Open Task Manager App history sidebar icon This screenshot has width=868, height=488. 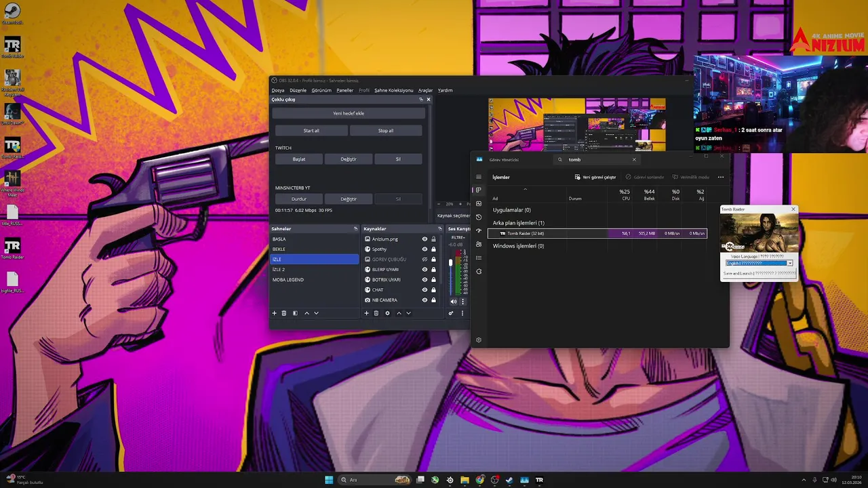click(x=479, y=217)
